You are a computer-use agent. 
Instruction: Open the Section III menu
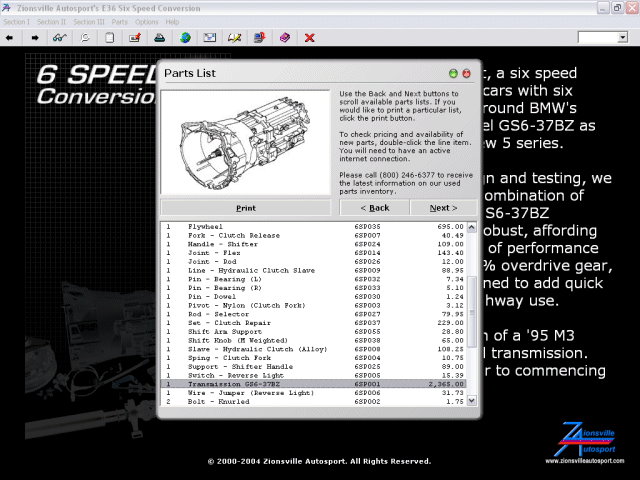click(89, 22)
